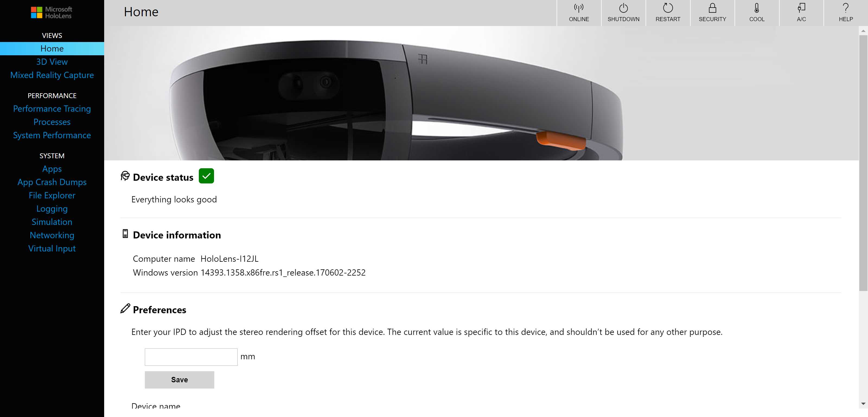The image size is (868, 417).
Task: Click the Device status green checkmark
Action: (x=206, y=176)
